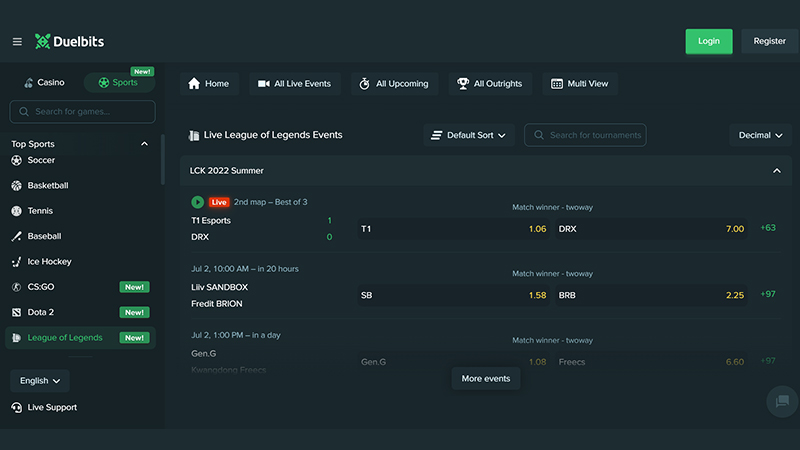Bet on BRB at 2.25
Viewport: 800px width, 450px height.
tap(651, 295)
